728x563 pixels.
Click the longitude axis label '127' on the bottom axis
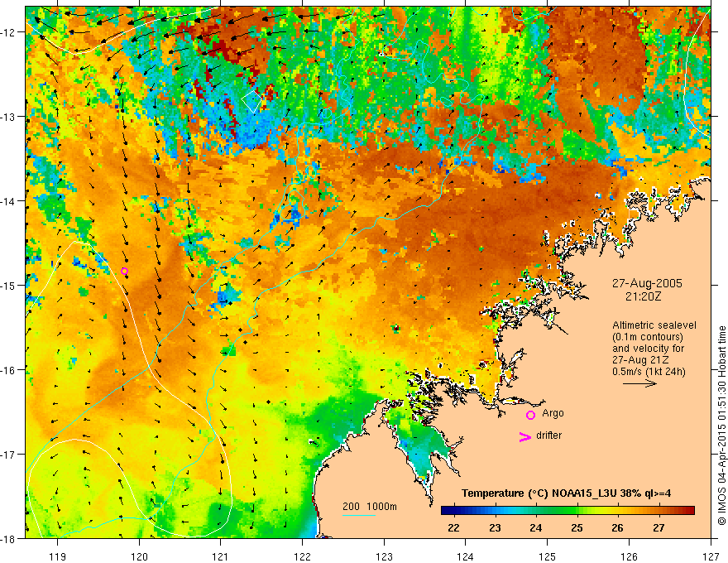[711, 556]
